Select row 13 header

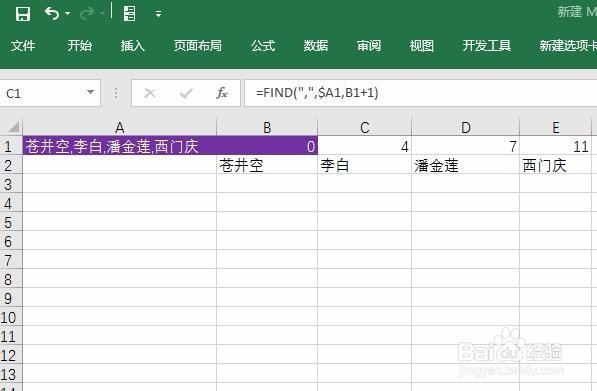click(x=11, y=374)
